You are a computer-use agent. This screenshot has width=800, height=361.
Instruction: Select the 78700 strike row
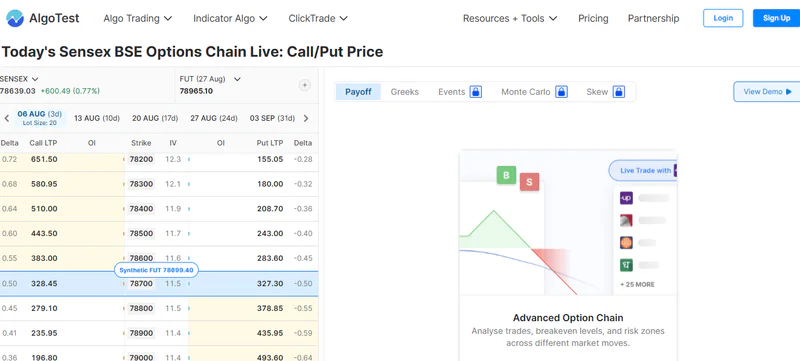click(159, 283)
